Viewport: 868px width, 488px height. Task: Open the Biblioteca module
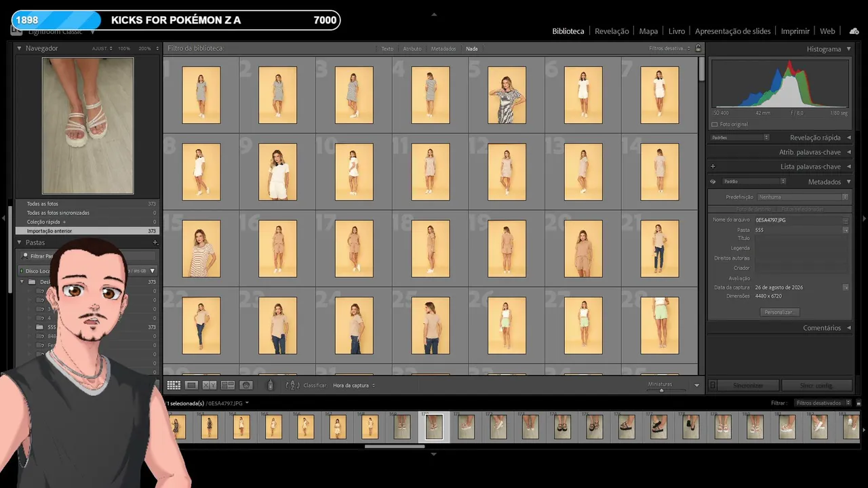click(x=568, y=31)
